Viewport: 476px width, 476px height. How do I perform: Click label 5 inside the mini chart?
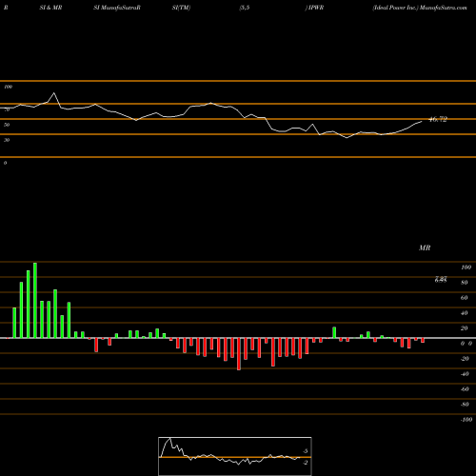click(306, 451)
